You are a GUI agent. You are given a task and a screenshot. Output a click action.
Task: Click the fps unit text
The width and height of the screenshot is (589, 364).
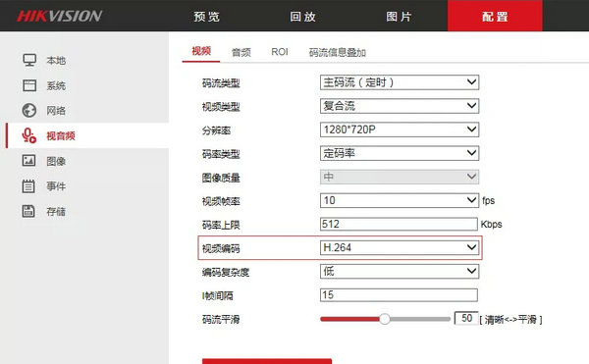coord(488,201)
